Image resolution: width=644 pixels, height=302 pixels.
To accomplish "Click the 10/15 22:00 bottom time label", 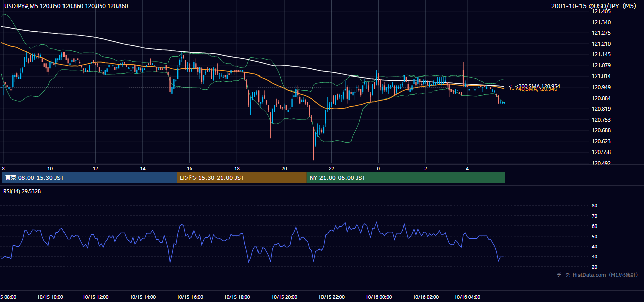I will point(331,297).
